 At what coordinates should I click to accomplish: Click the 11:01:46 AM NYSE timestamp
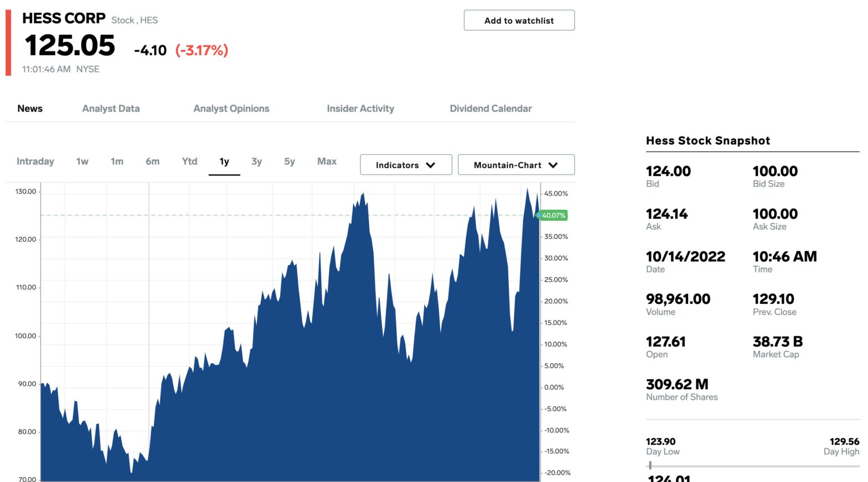pos(61,69)
